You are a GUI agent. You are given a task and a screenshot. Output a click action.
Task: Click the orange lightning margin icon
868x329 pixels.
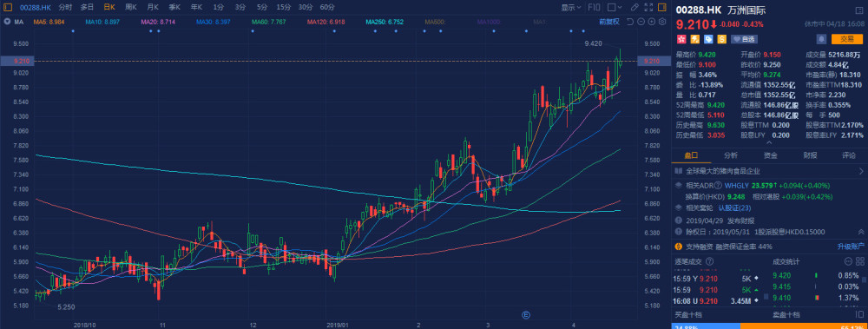coord(694,39)
